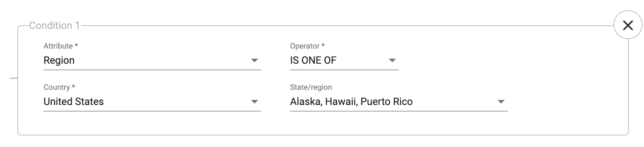Remove Condition 1 with the X icon
Screen dimensions: 644x147
tap(628, 25)
